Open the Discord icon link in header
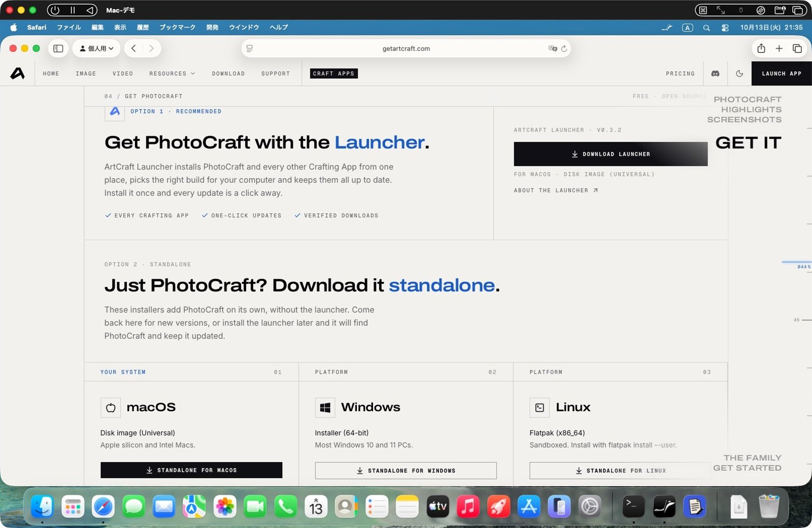The image size is (812, 528). pos(715,74)
